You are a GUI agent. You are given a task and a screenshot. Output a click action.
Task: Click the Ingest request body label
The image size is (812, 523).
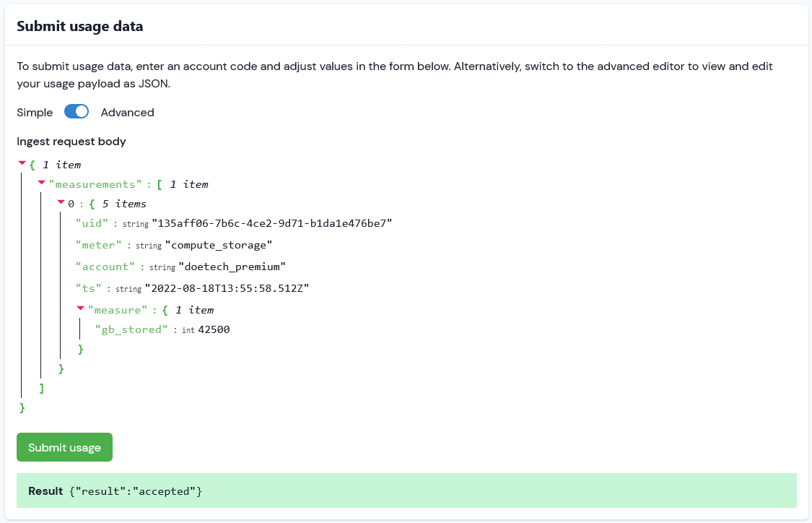pos(71,142)
